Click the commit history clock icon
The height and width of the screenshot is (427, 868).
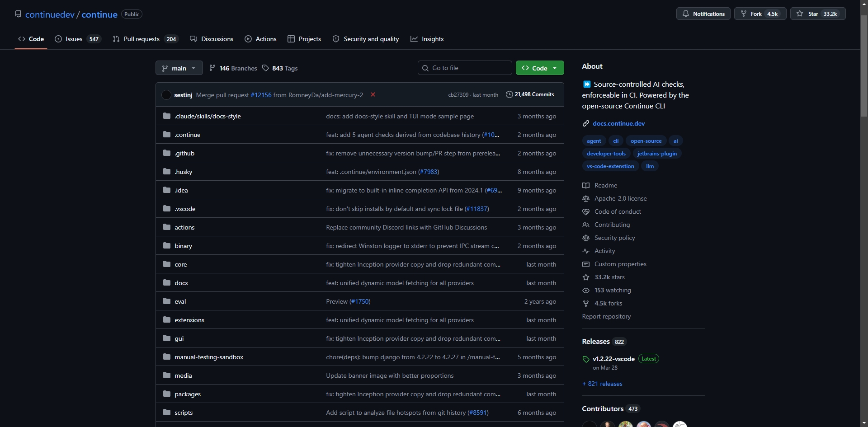[509, 94]
